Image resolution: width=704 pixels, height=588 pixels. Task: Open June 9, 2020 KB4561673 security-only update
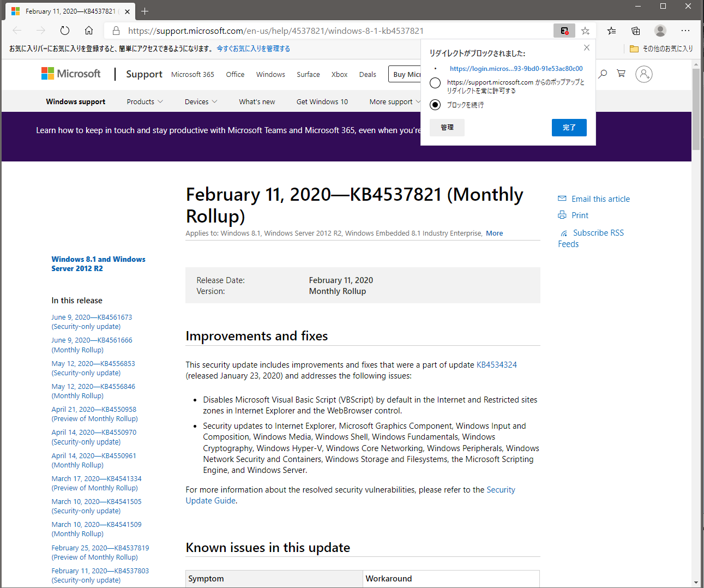tap(92, 322)
